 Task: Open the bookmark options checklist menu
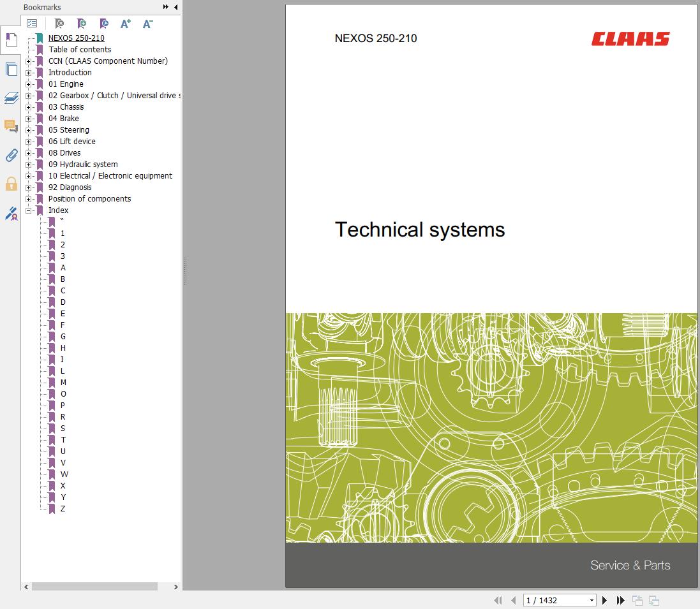pos(32,24)
